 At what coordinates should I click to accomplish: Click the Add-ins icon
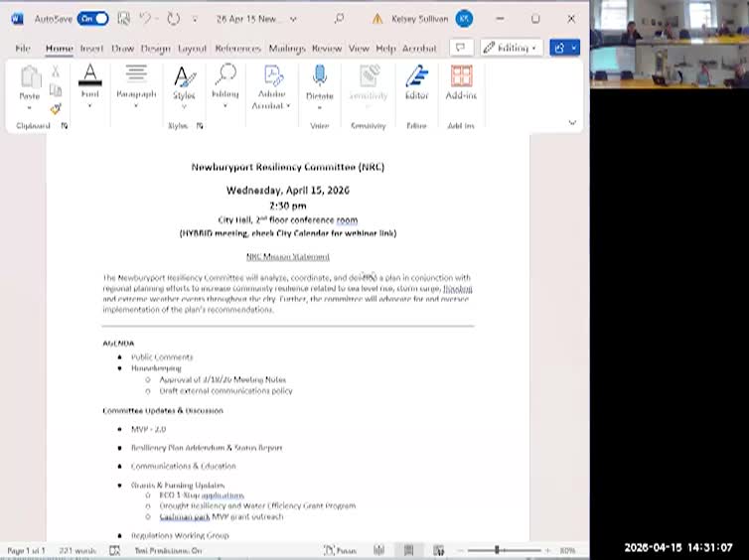coord(461,81)
